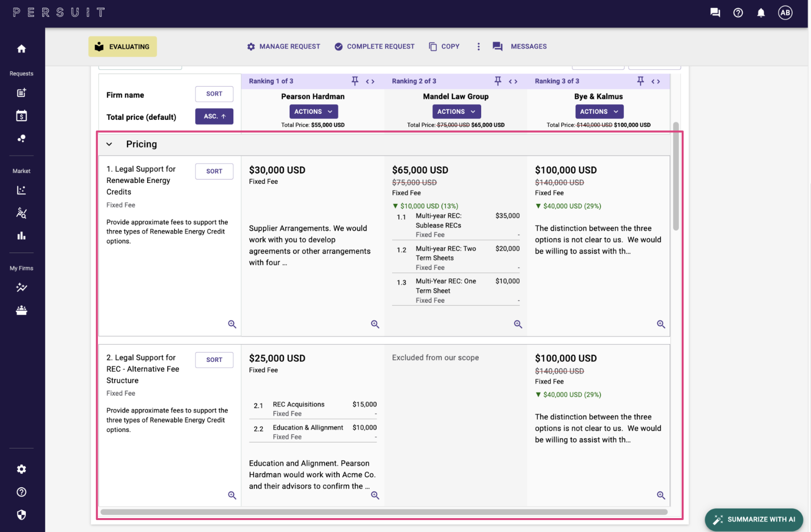
Task: Open the new request icon under Requests
Action: tap(21, 93)
